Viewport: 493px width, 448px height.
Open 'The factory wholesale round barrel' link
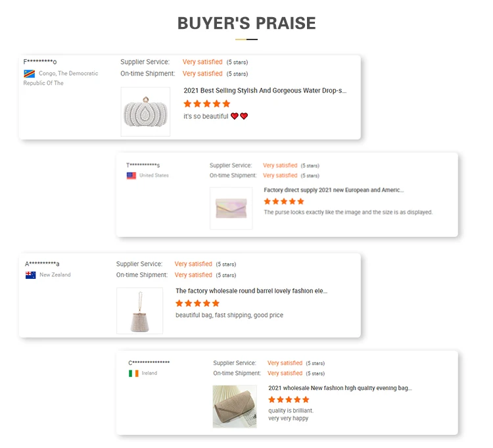click(251, 291)
